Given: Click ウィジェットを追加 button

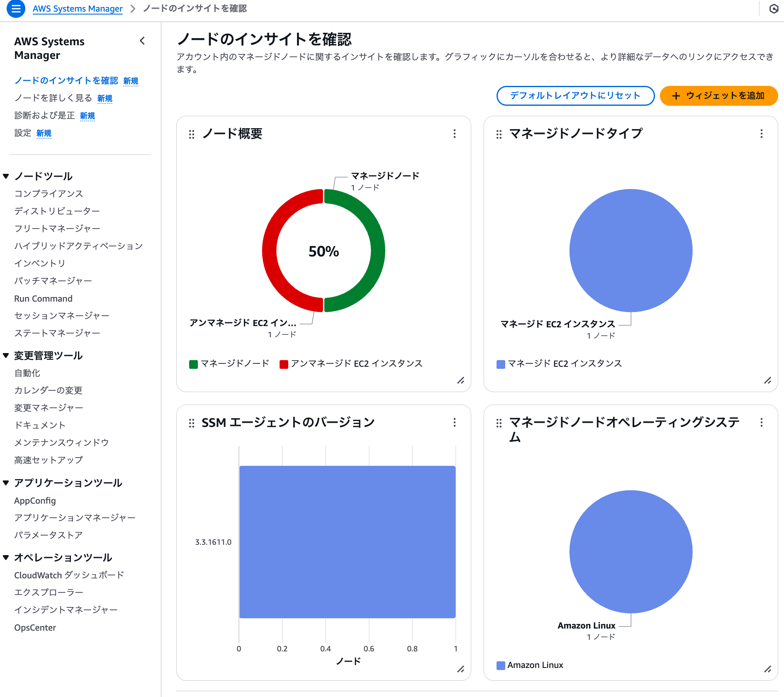Looking at the screenshot, I should tap(718, 96).
